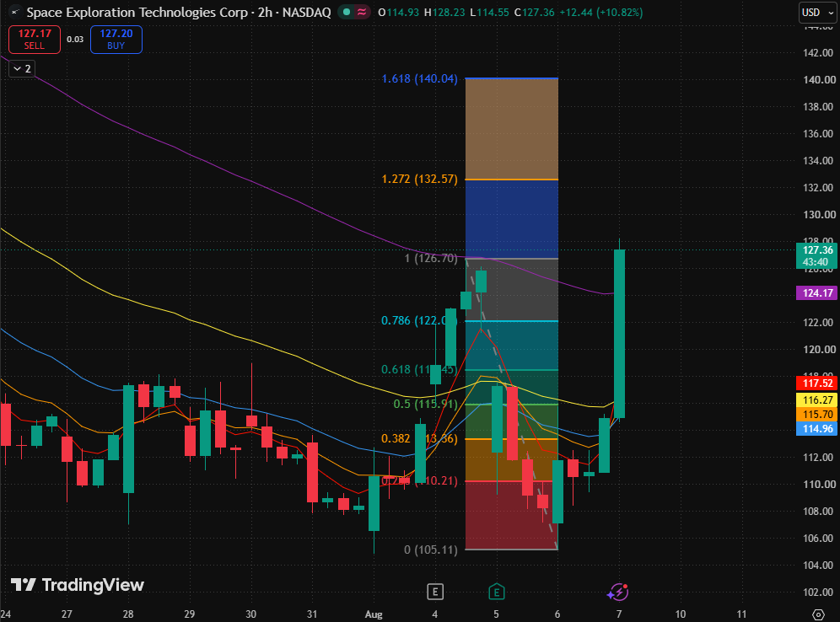Select the 1 (126.70) Fibonacci level label
The width and height of the screenshot is (840, 622).
tap(431, 258)
